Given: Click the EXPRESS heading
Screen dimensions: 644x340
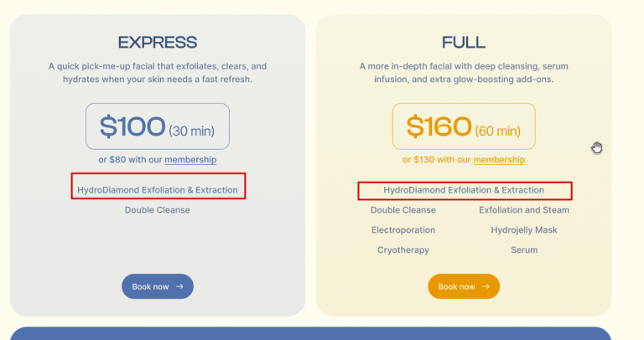Looking at the screenshot, I should [x=158, y=42].
